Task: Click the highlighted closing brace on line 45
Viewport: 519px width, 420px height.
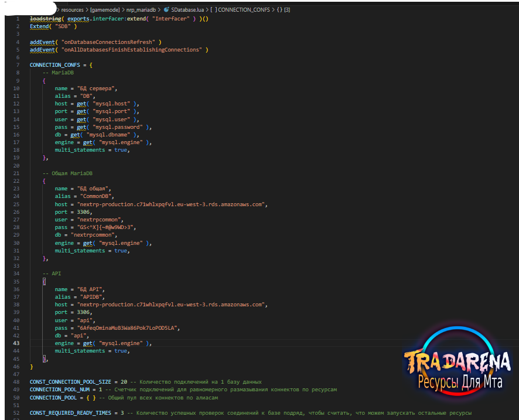Action: 44,358
